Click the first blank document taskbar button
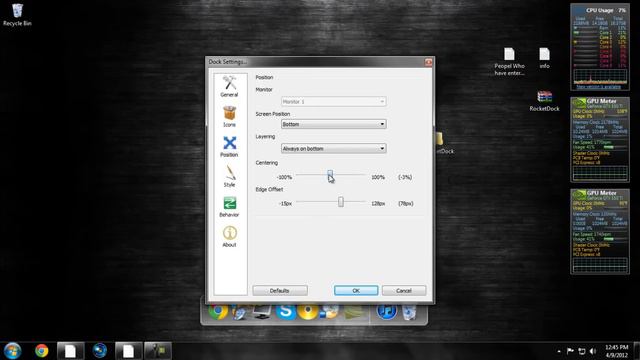This screenshot has width=640, height=360. pos(70,351)
